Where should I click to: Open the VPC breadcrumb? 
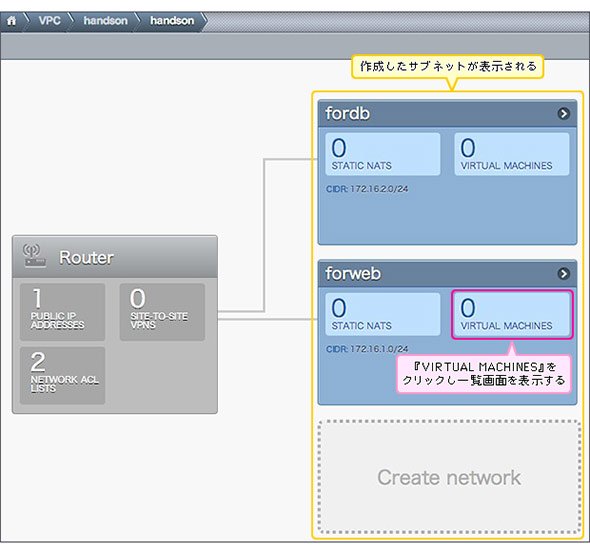click(49, 20)
